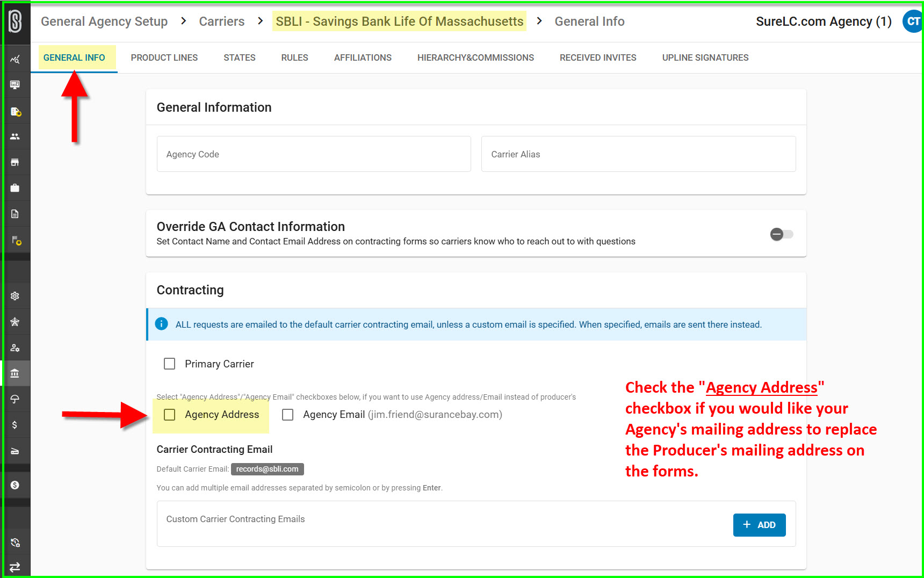Click the General Info breadcrumb

pos(589,21)
